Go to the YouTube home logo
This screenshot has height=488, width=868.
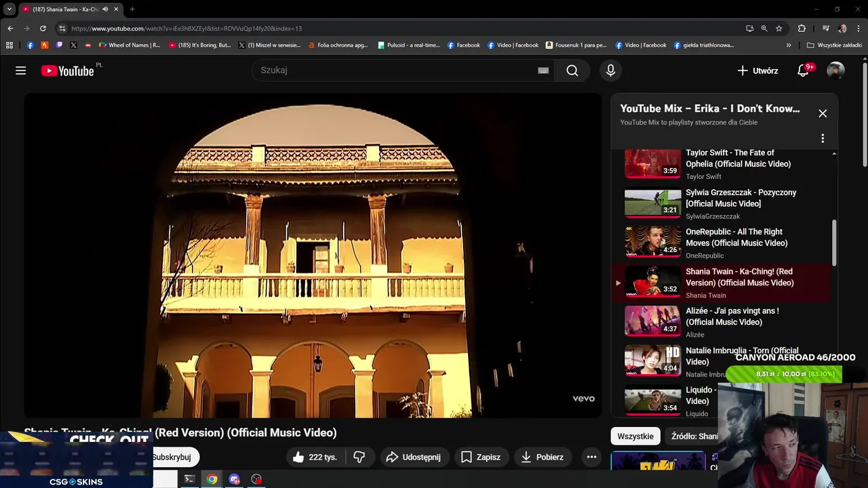point(67,70)
